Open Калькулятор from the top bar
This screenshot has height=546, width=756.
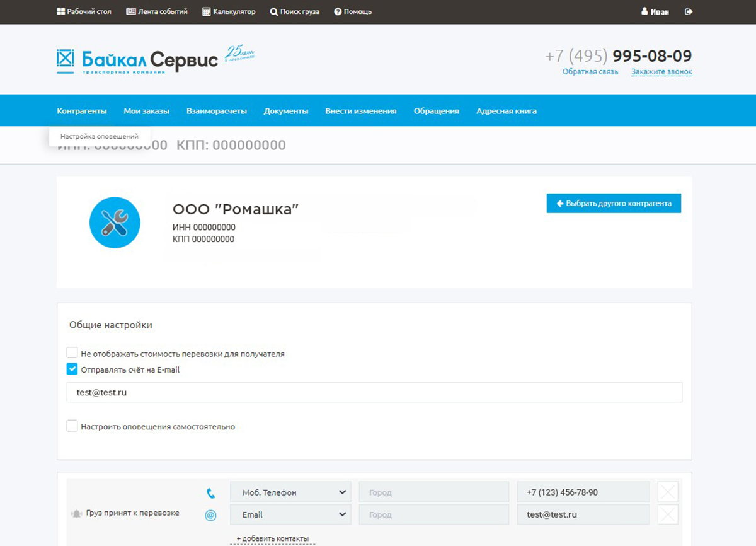pos(229,11)
